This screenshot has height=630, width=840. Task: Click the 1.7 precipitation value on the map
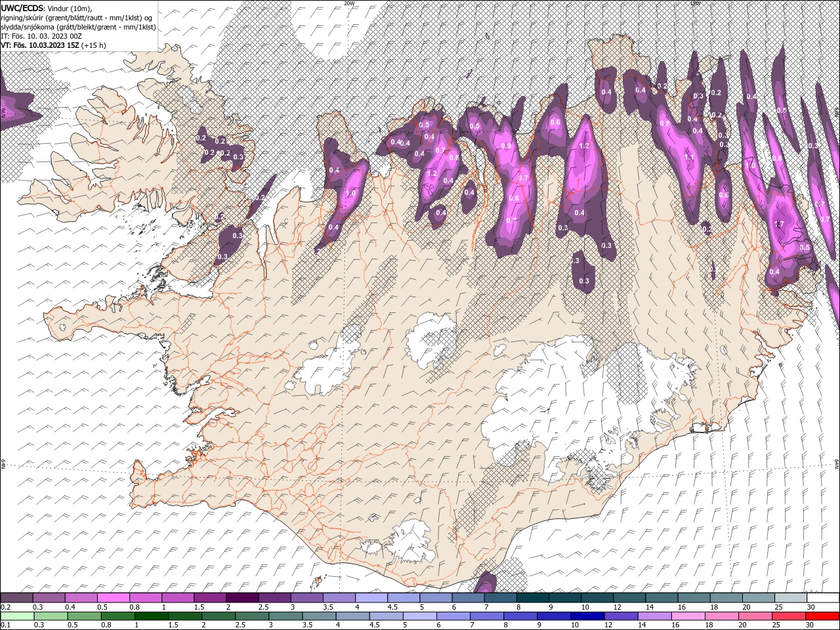[x=779, y=224]
